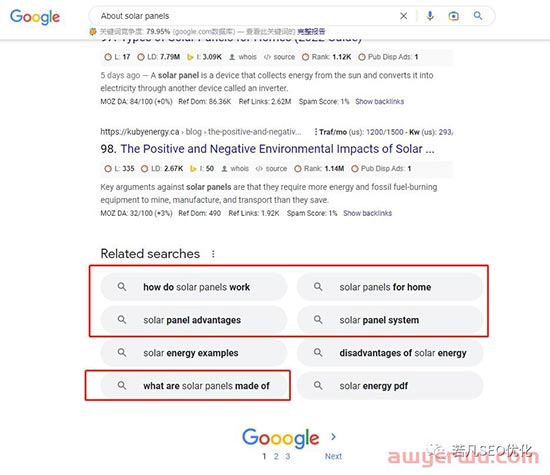Viewport: 550px width, 475px height.
Task: Go to results page 3
Action: point(288,456)
